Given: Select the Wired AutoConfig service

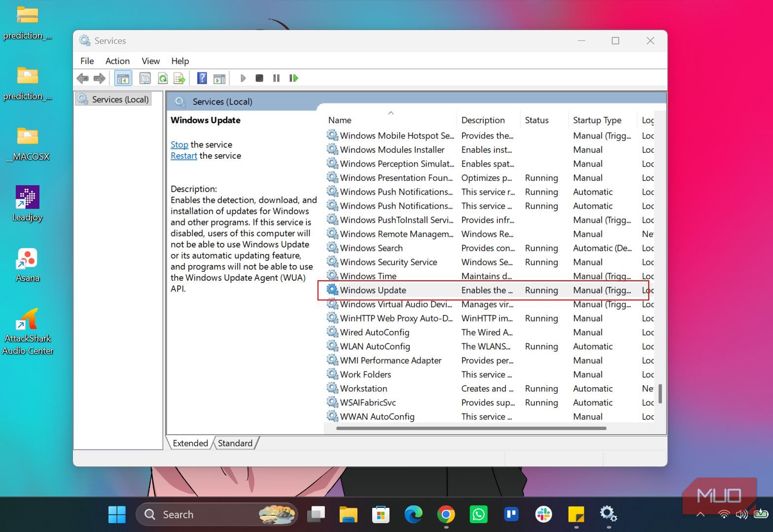Looking at the screenshot, I should 489,332.
